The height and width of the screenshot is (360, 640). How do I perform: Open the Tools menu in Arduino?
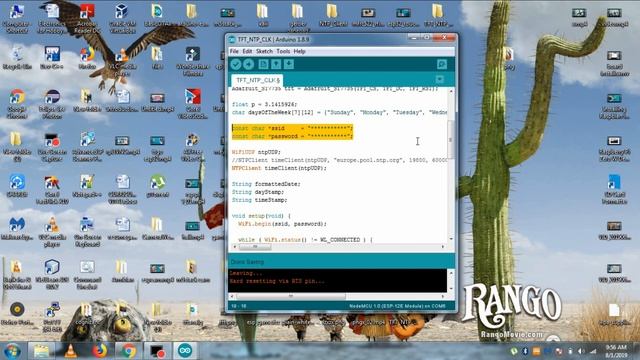pyautogui.click(x=283, y=51)
